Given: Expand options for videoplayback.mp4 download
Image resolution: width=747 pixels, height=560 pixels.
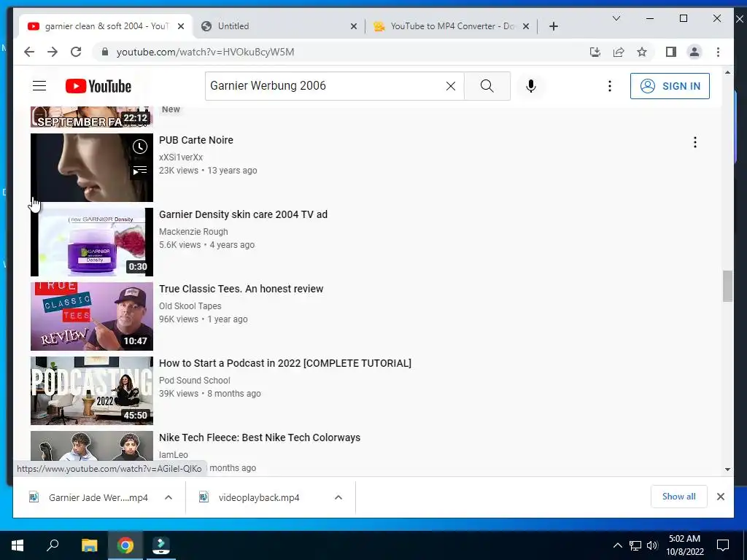Looking at the screenshot, I should coord(338,497).
